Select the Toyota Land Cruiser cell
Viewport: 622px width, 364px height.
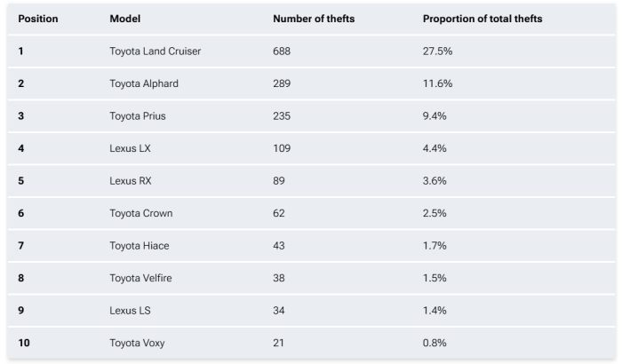point(155,51)
